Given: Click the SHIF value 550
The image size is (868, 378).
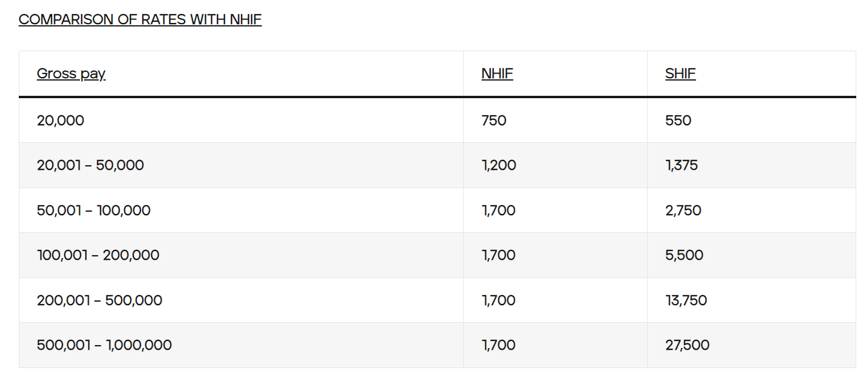Looking at the screenshot, I should 678,121.
